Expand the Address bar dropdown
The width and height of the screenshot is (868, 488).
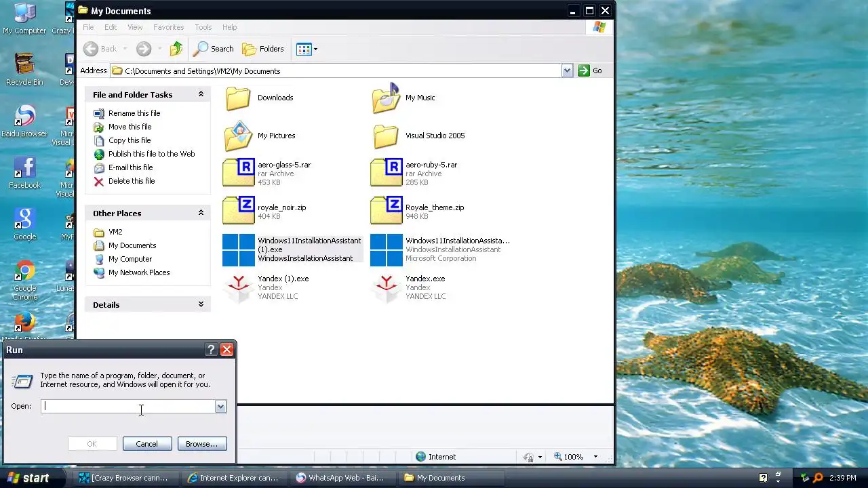567,70
